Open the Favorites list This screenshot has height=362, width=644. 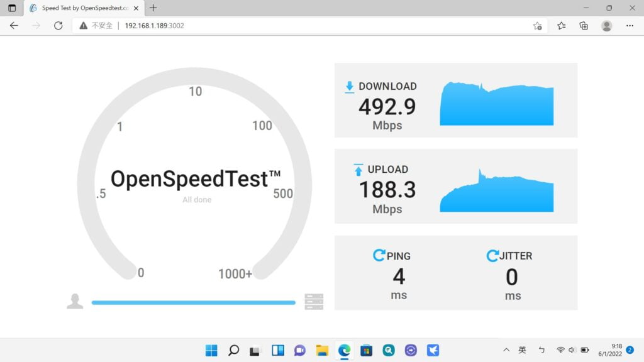click(562, 26)
